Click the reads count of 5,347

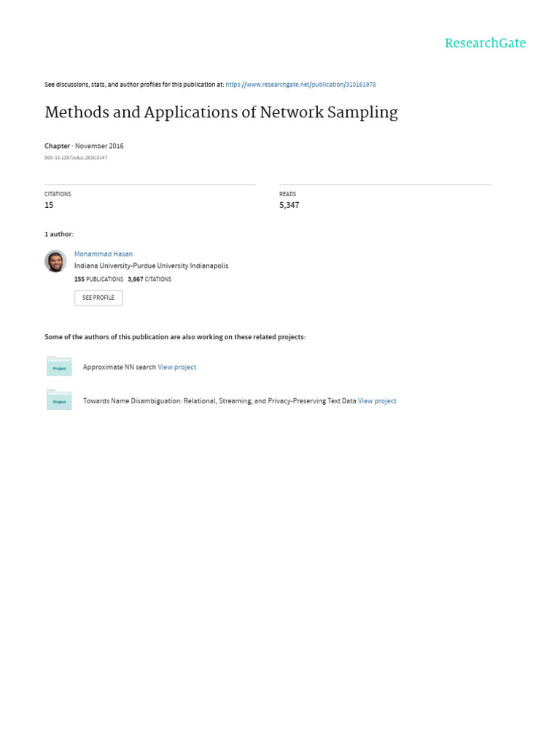click(x=289, y=205)
